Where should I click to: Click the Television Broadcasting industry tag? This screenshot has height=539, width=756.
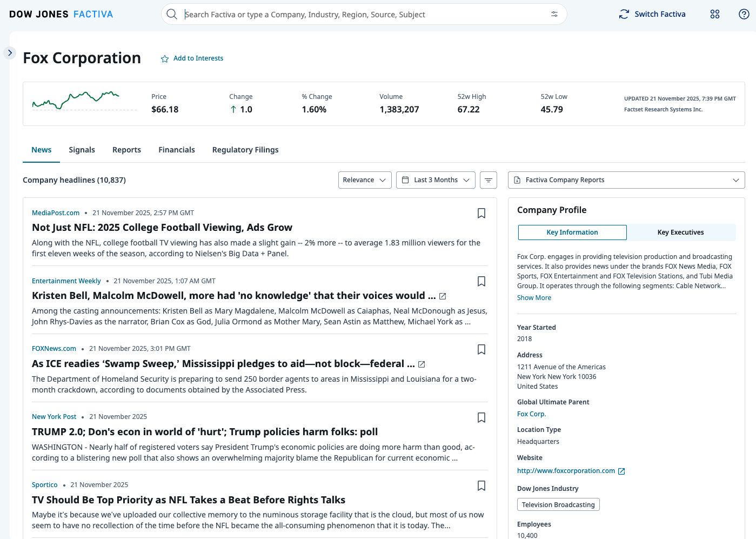[x=558, y=504]
